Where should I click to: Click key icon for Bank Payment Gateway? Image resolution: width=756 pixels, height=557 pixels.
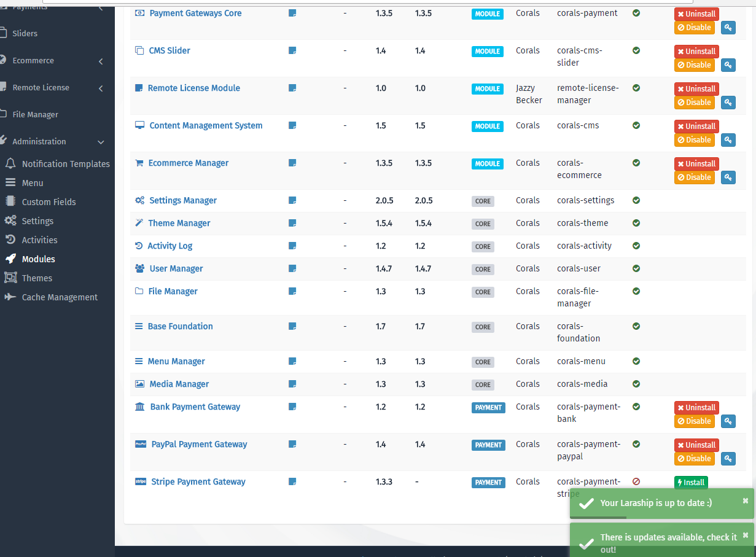tap(728, 421)
